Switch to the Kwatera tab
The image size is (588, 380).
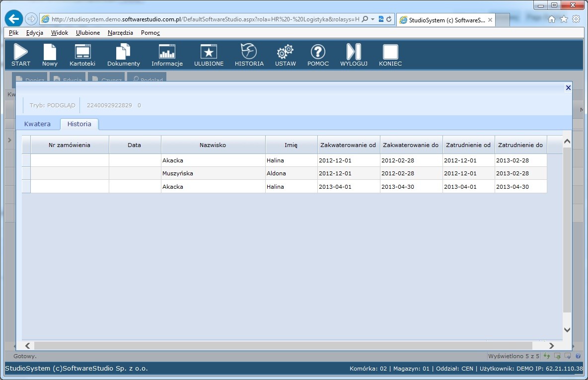pos(37,124)
